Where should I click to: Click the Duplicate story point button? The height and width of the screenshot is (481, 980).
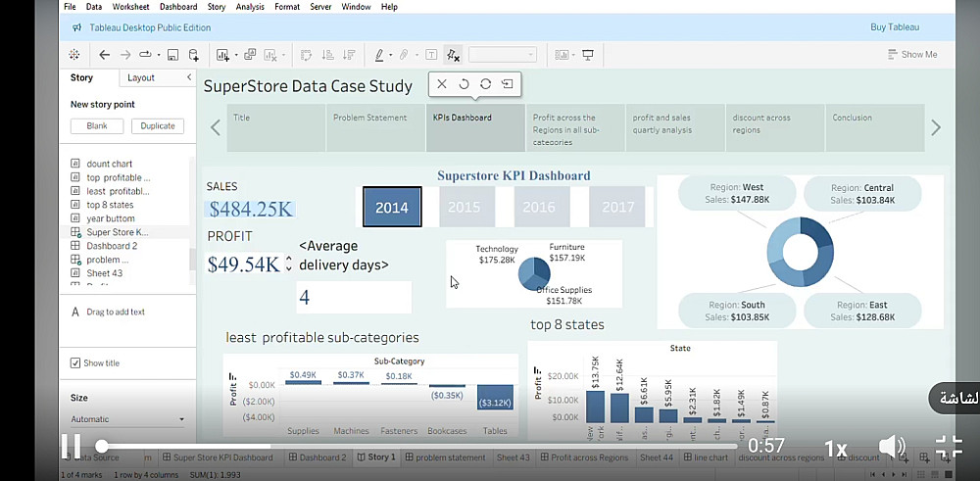(x=158, y=125)
